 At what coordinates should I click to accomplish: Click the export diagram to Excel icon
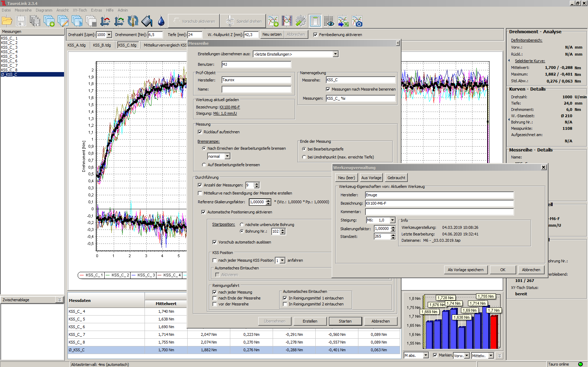point(343,21)
